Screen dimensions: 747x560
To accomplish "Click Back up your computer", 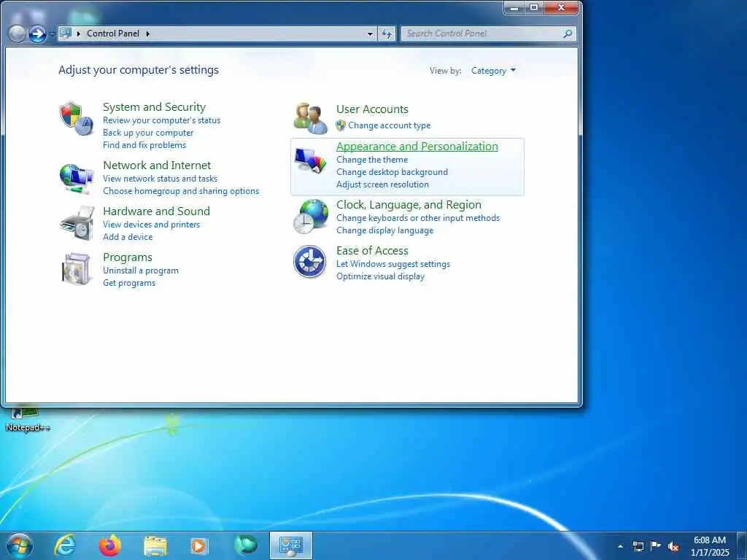I will [x=148, y=133].
